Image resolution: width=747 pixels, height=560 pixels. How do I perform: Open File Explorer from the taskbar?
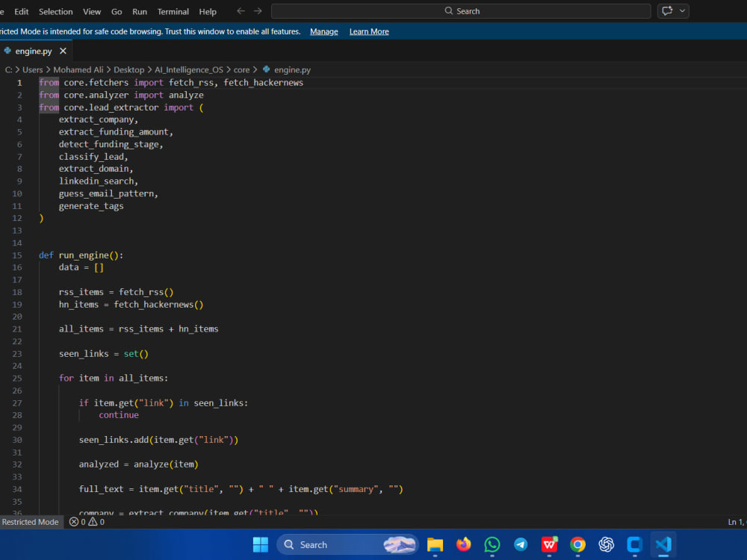point(435,544)
